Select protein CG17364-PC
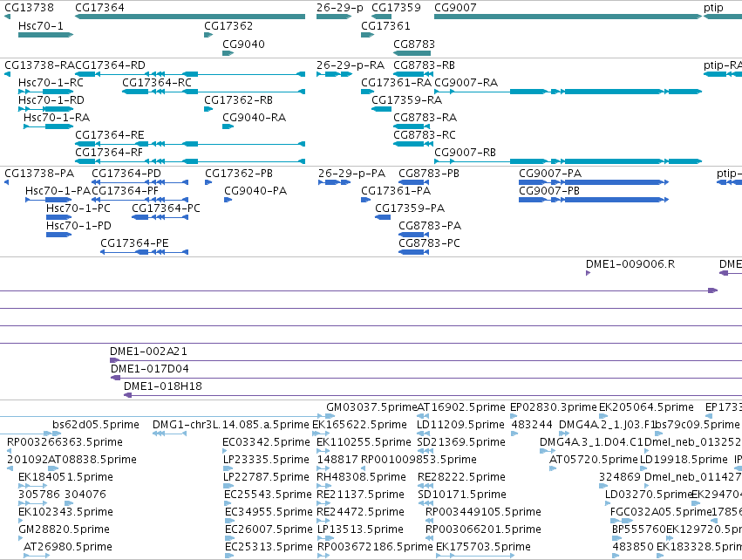The image size is (742, 560). point(160,217)
